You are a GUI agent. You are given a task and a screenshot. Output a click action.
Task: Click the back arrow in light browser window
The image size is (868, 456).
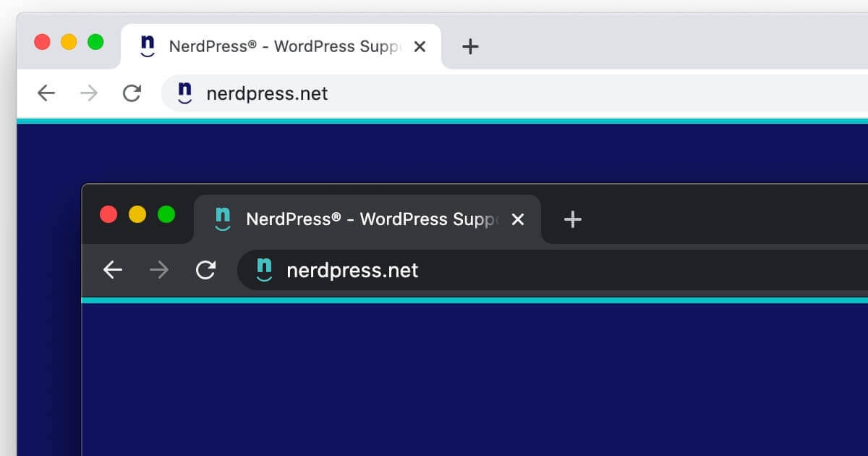point(46,93)
